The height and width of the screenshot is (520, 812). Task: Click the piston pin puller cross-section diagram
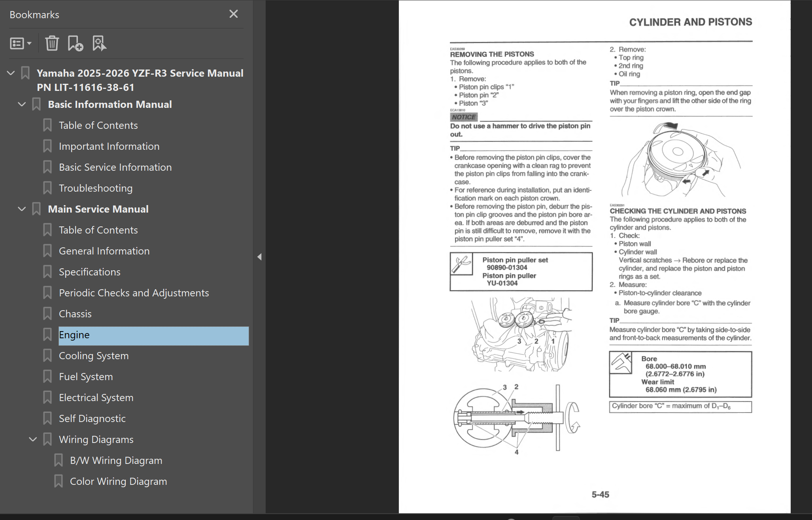pyautogui.click(x=517, y=419)
